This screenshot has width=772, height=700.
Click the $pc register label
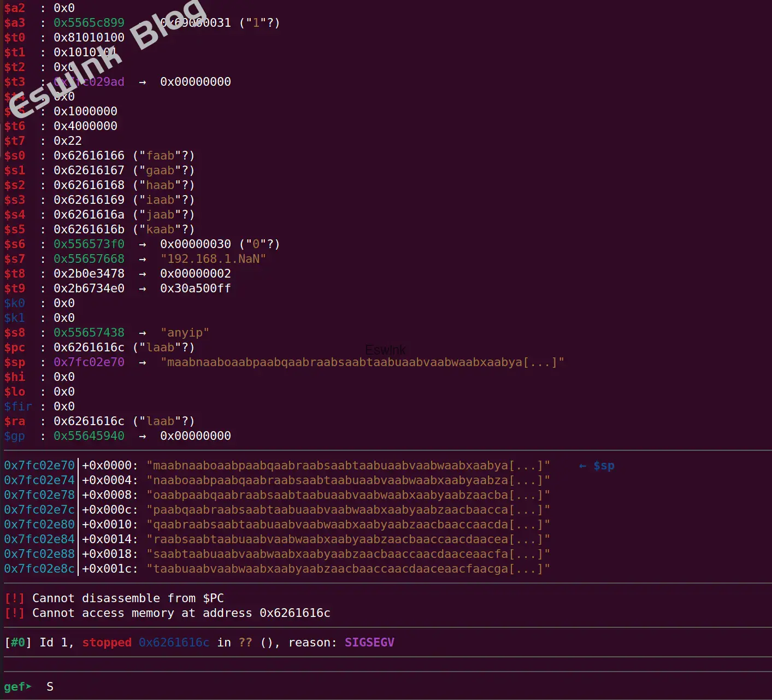(15, 348)
